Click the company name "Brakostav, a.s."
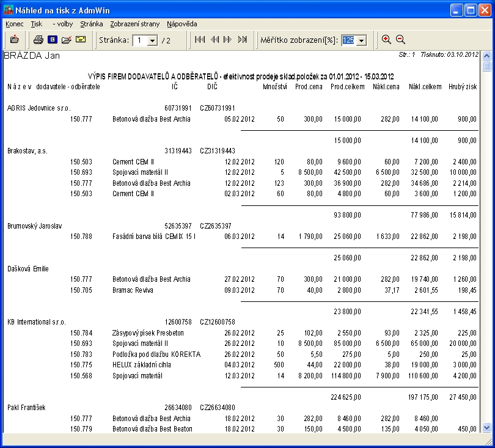495x448 pixels. [28, 151]
